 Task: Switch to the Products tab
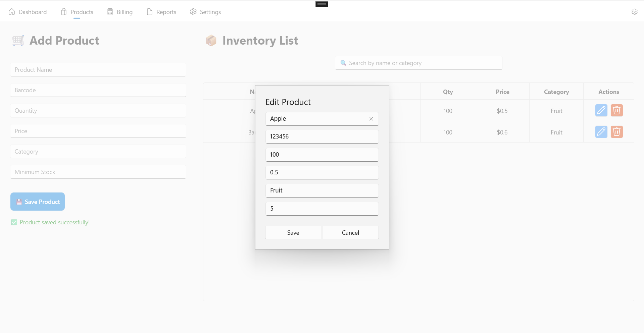tap(77, 12)
